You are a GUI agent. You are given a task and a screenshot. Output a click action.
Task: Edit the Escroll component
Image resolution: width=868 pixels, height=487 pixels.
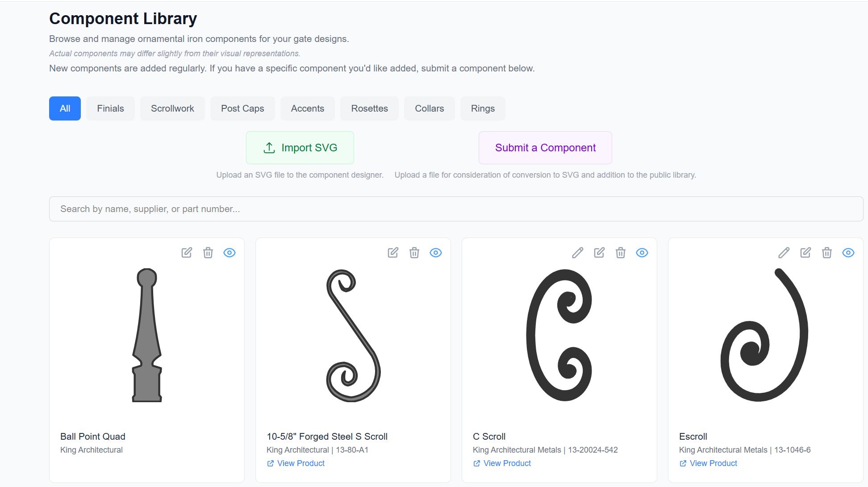pos(805,253)
